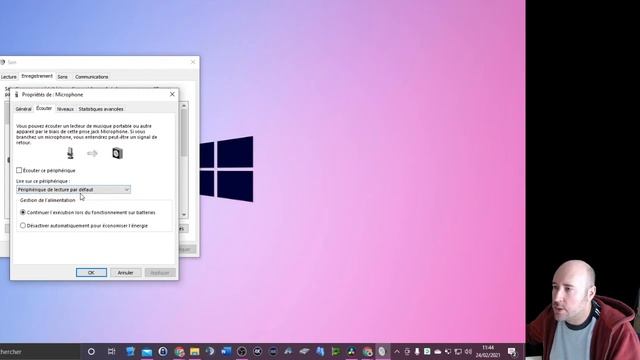Open Communications tab in Son window
This screenshot has width=640, height=360.
click(91, 77)
